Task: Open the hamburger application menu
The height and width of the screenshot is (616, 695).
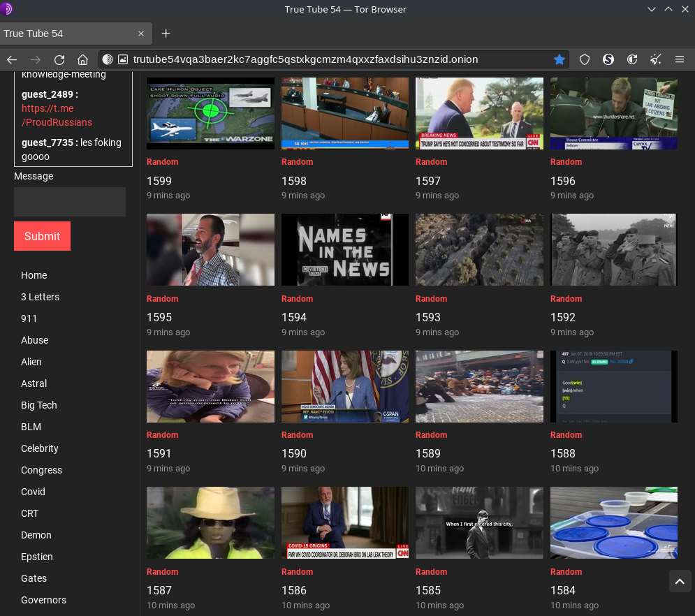Action: pos(680,59)
